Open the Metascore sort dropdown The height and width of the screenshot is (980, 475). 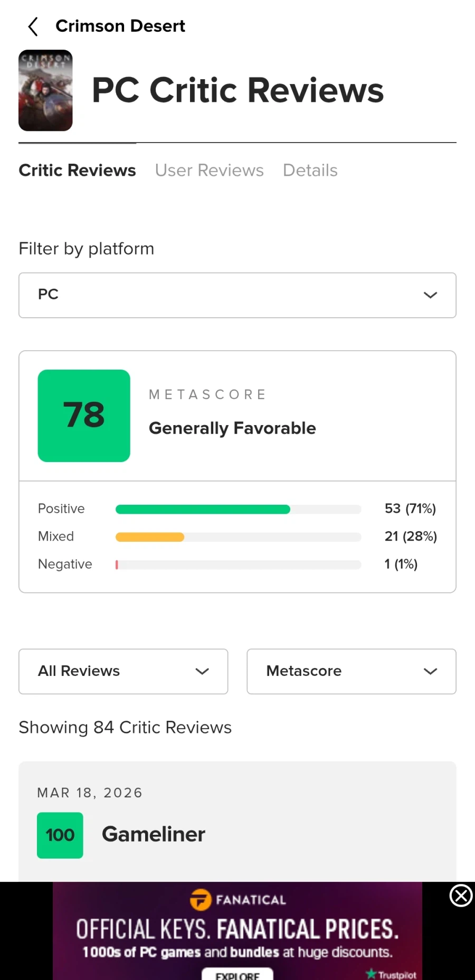click(351, 671)
